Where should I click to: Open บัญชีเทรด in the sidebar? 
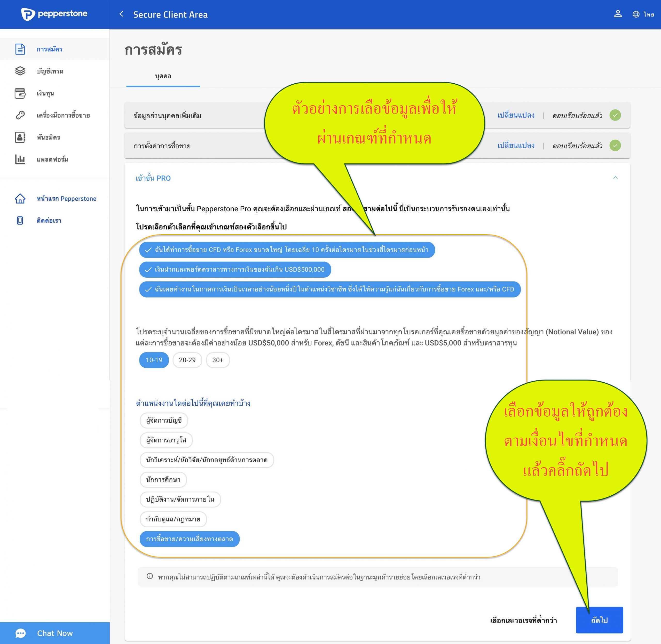click(54, 71)
